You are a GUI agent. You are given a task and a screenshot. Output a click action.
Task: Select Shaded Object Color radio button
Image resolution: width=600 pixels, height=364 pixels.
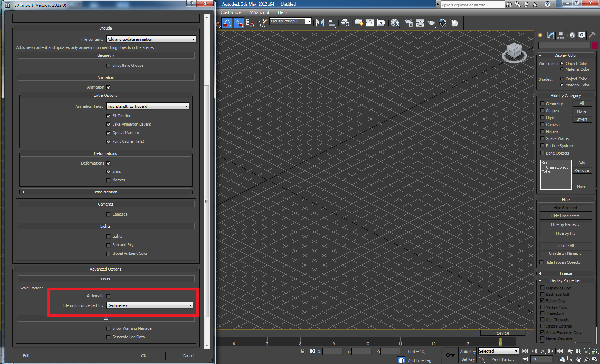(x=562, y=79)
